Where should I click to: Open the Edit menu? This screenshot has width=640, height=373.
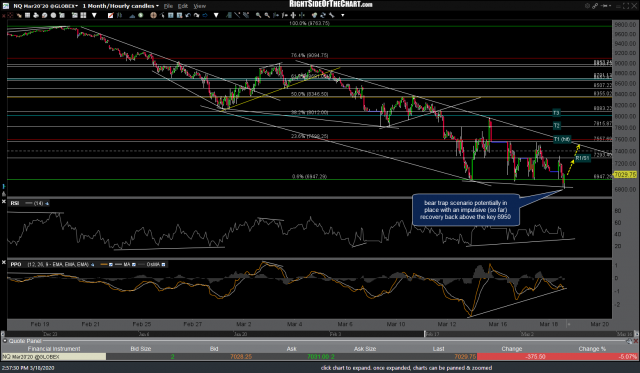click(183, 6)
